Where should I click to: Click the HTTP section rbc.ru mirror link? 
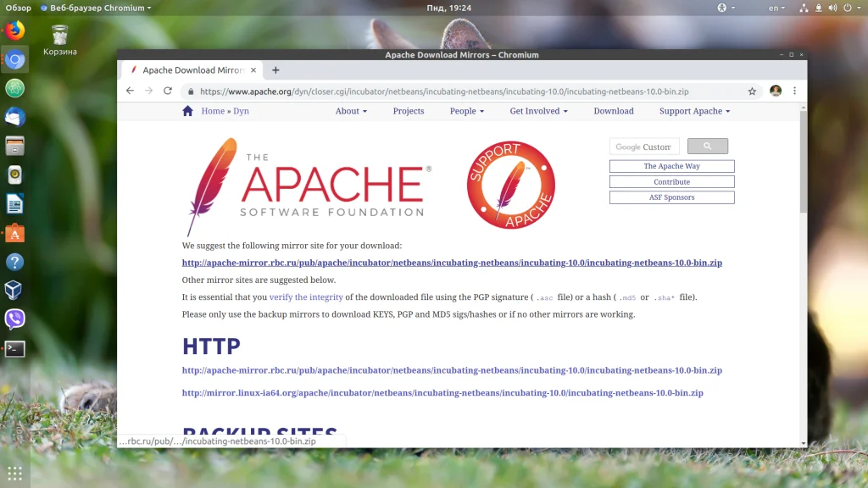coord(452,370)
